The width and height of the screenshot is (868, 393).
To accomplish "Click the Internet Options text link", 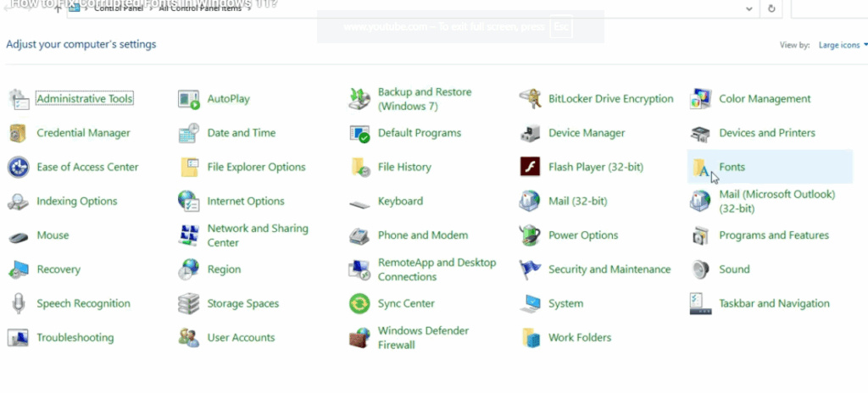I will point(246,202).
